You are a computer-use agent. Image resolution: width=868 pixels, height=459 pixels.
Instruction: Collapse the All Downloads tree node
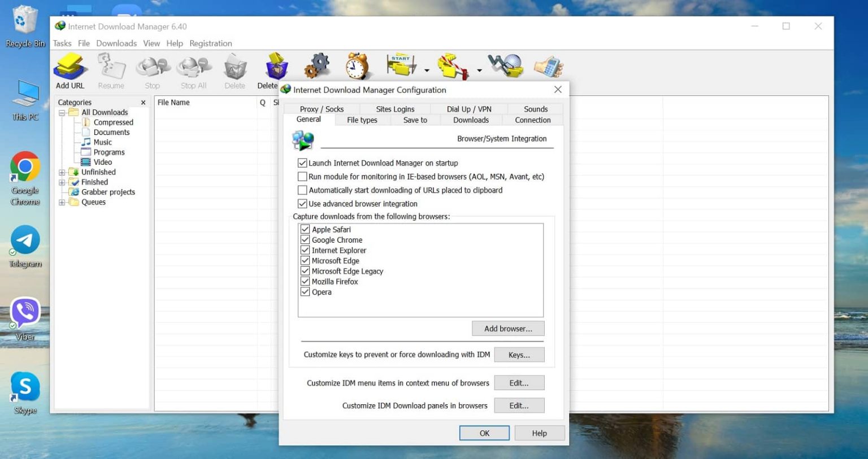coord(62,113)
